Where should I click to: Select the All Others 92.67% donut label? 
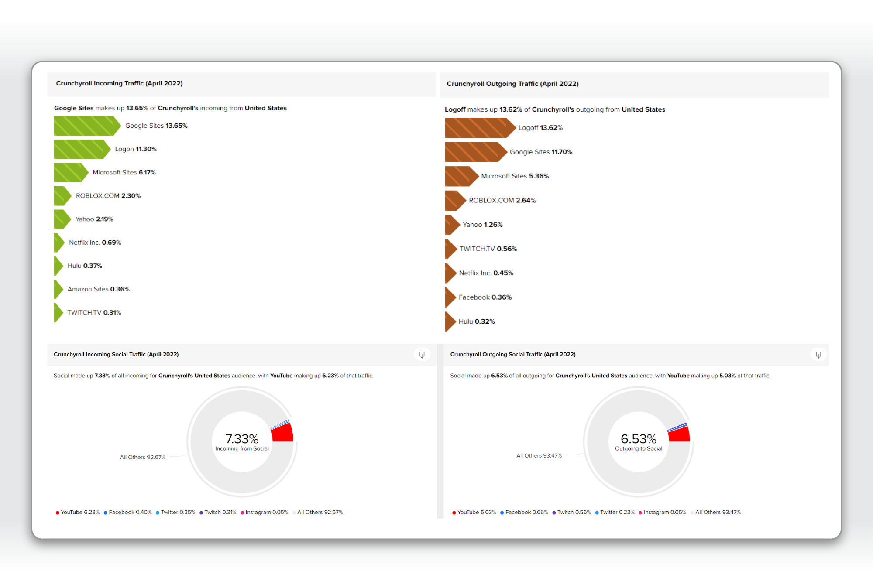click(x=143, y=457)
